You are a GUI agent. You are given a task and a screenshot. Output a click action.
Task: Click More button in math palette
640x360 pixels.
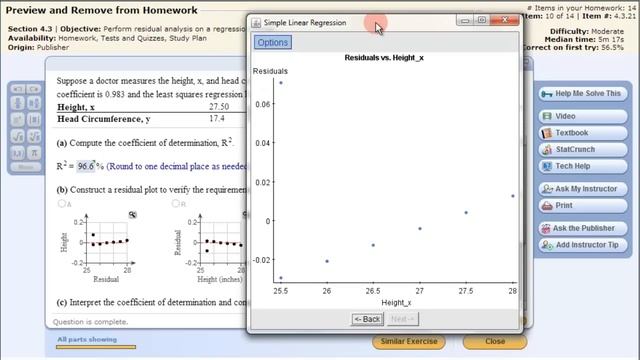[x=26, y=167]
